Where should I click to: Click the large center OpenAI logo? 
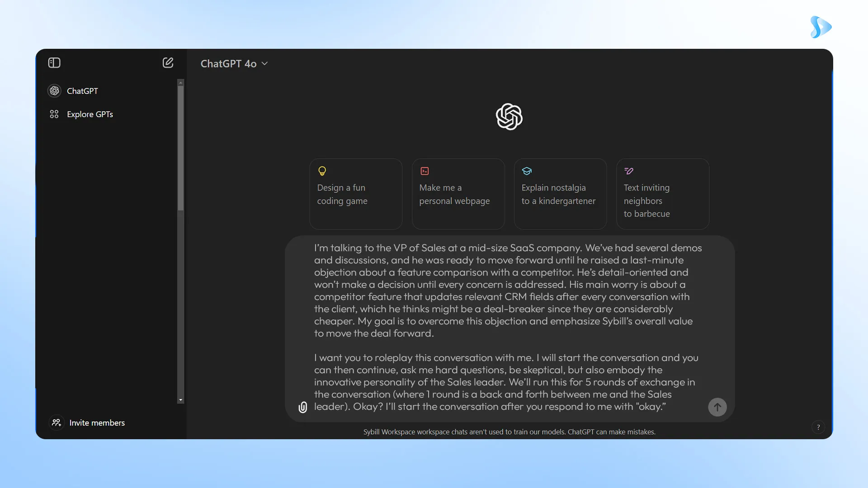pos(509,117)
